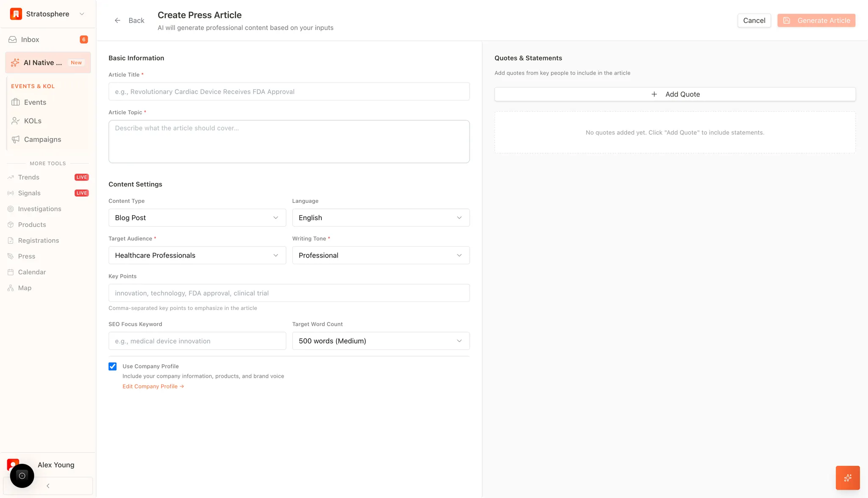Expand the Language selector
This screenshot has width=868, height=498.
click(380, 217)
